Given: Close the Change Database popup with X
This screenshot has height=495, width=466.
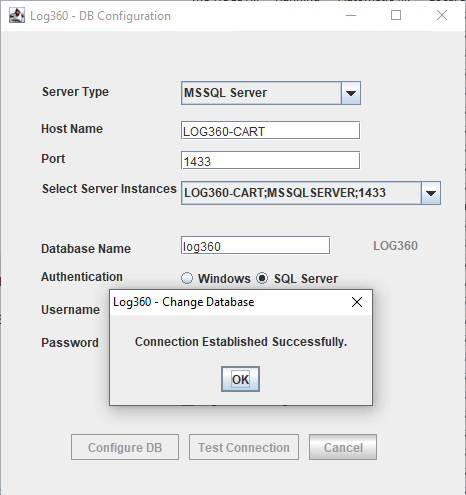Looking at the screenshot, I should click(x=357, y=302).
